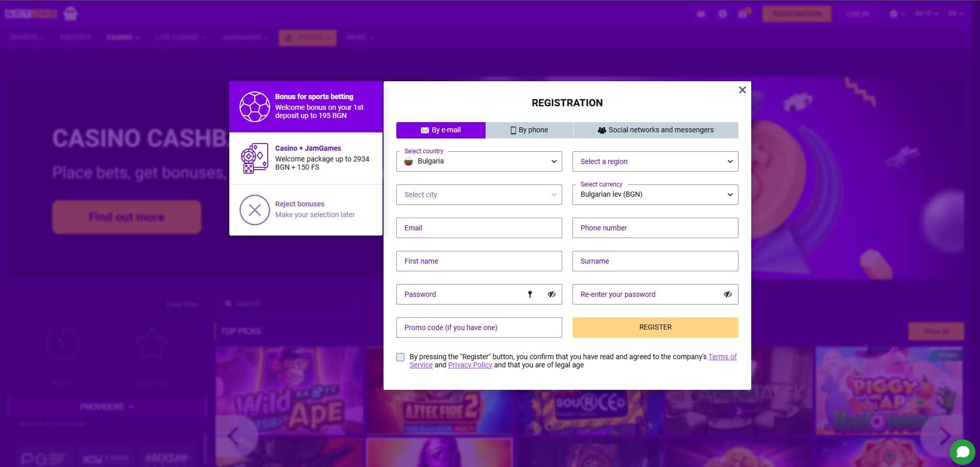Screen dimensions: 980x467
Task: Expand the Select a region dropdown
Action: tap(655, 161)
